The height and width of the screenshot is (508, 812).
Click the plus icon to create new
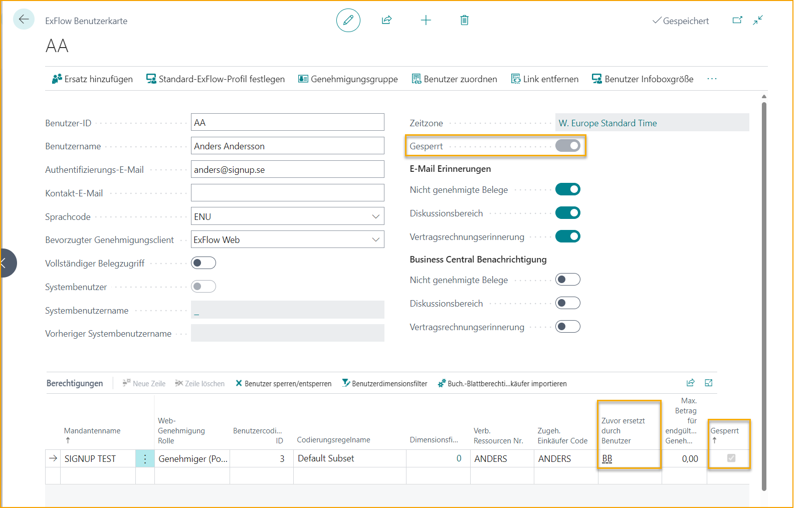click(426, 20)
